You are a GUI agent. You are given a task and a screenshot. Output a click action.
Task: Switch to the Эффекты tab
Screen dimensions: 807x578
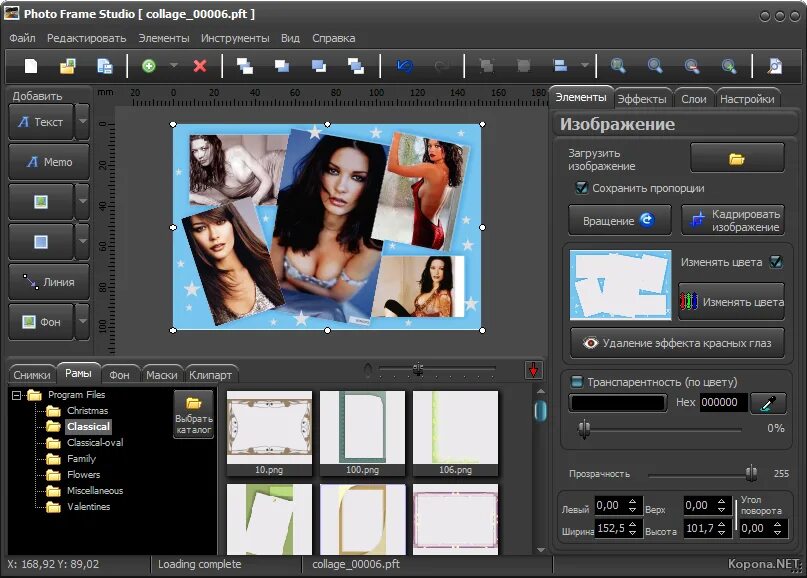(x=643, y=98)
